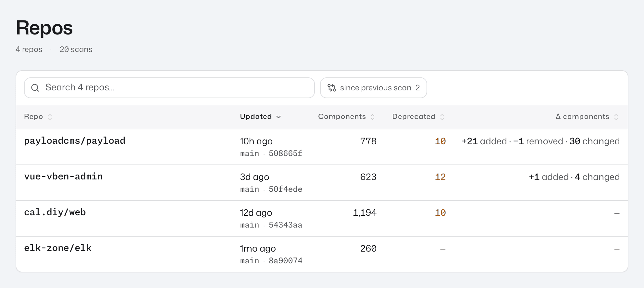This screenshot has height=288, width=644.
Task: Toggle the Updated column sort chevron
Action: (x=279, y=117)
